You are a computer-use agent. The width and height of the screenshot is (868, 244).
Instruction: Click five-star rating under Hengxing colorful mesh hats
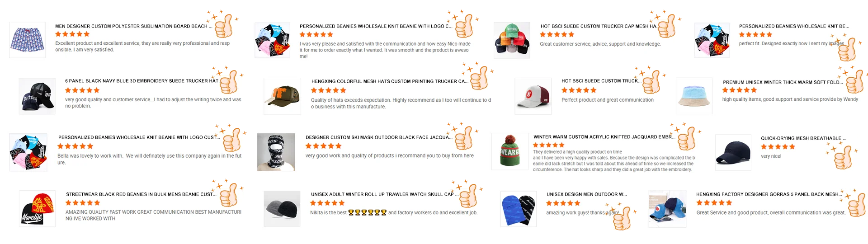328,90
